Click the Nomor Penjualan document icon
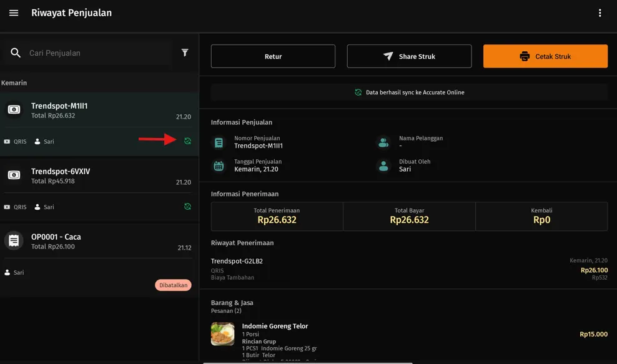The height and width of the screenshot is (364, 617). coord(219,143)
